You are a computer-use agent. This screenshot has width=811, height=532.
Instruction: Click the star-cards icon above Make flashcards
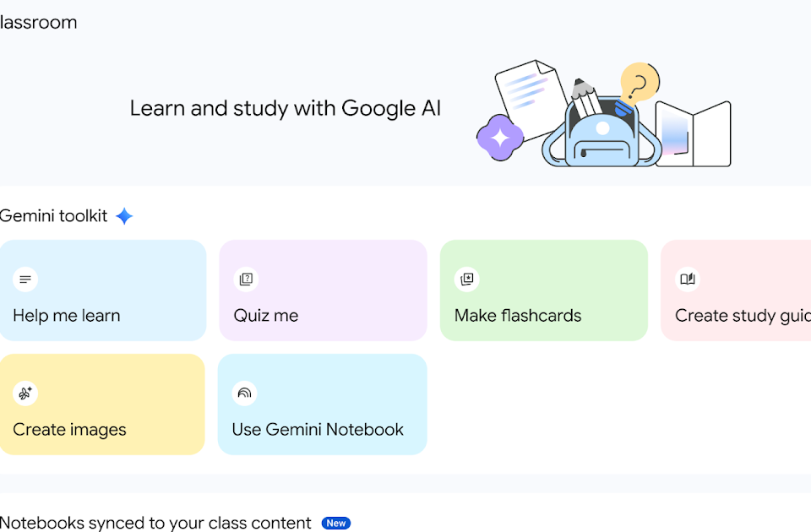[467, 280]
